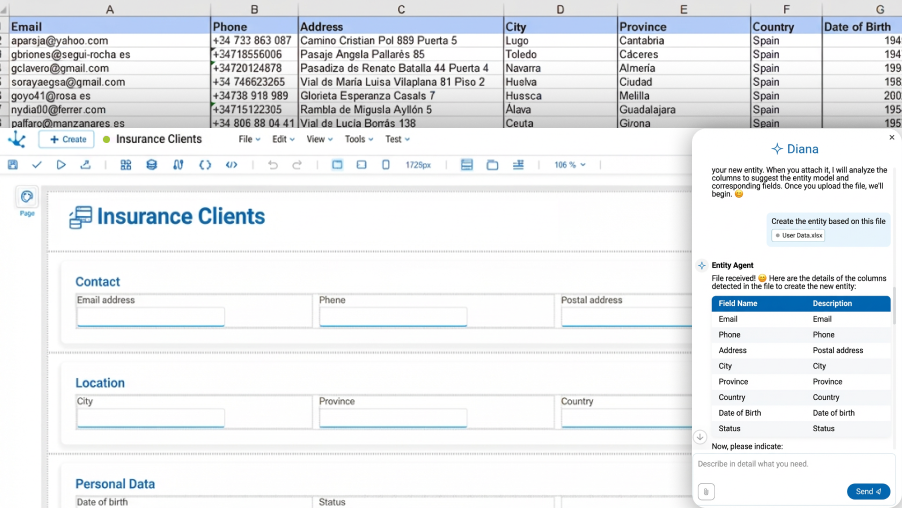Click the Create button
The width and height of the screenshot is (902, 508).
tap(66, 139)
